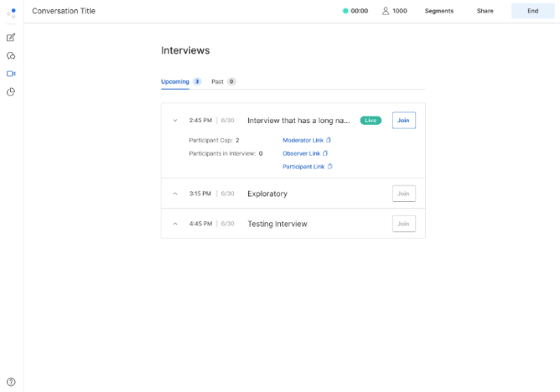This screenshot has height=392, width=560.
Task: Click the 3:15 PM time text
Action: 200,193
